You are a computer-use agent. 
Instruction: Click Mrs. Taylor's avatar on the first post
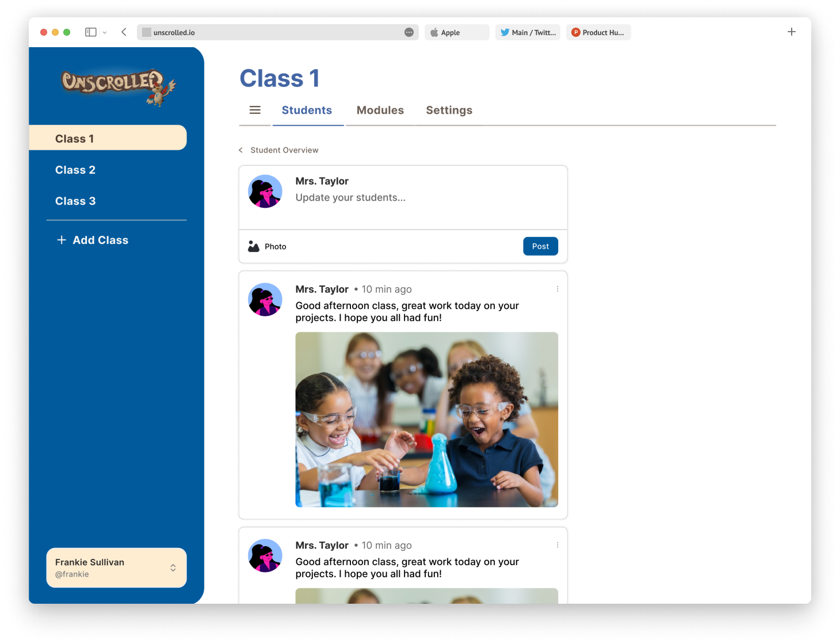[x=265, y=300]
